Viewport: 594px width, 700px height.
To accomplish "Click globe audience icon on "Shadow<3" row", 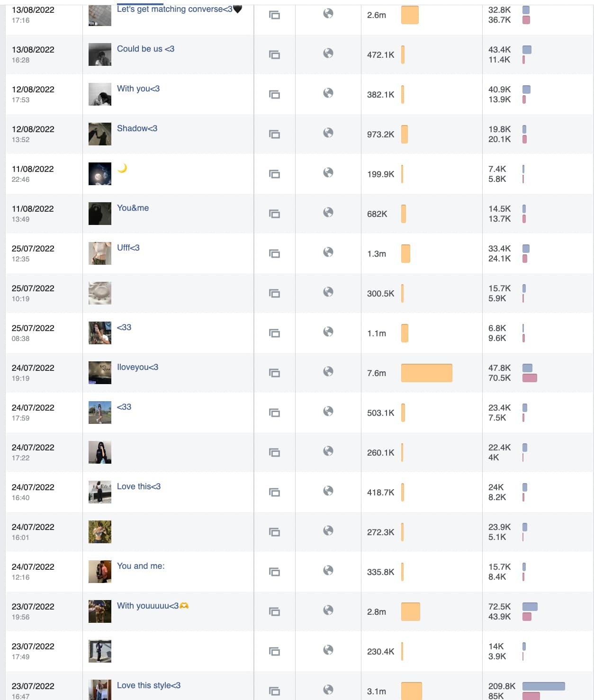I will click(328, 133).
